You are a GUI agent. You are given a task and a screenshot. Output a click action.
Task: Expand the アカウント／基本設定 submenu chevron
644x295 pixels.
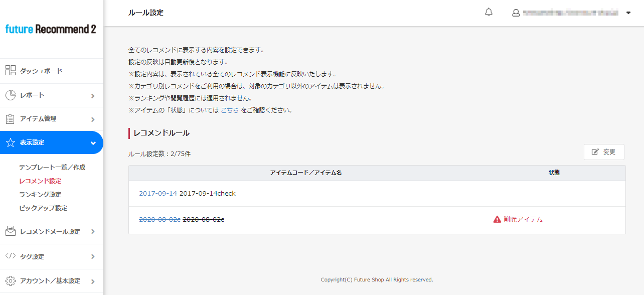click(93, 281)
